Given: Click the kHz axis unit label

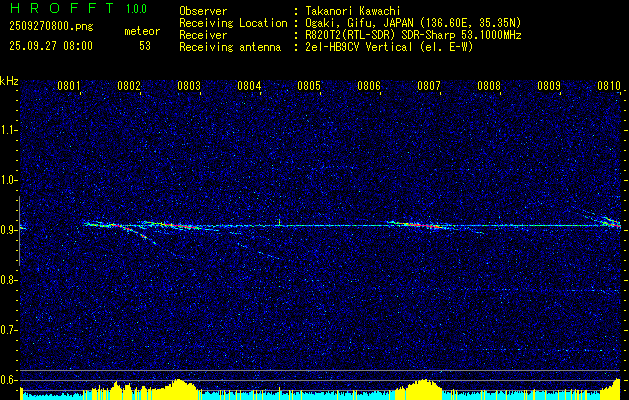Looking at the screenshot, I should [9, 81].
